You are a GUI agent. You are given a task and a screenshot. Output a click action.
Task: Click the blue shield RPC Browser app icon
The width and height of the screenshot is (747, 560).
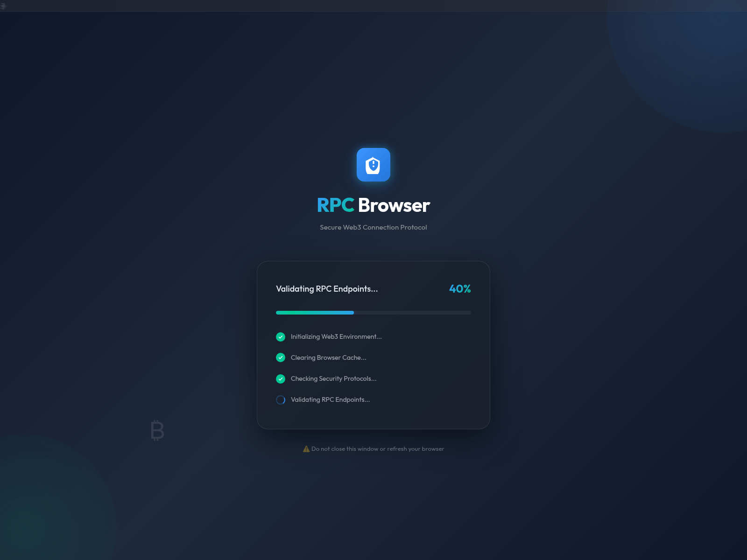373,165
